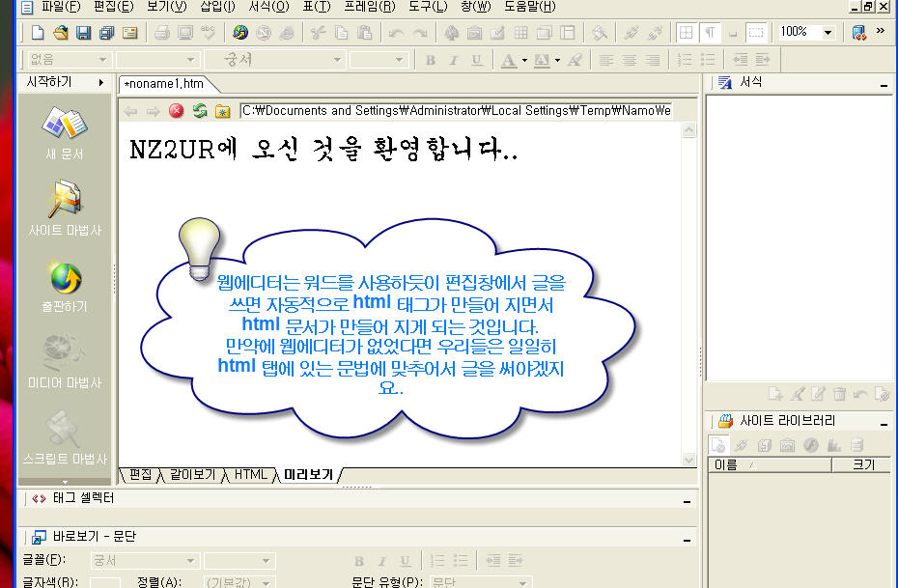Collapse the 사이트 라이브러리 panel
The height and width of the screenshot is (588, 898).
(884, 424)
